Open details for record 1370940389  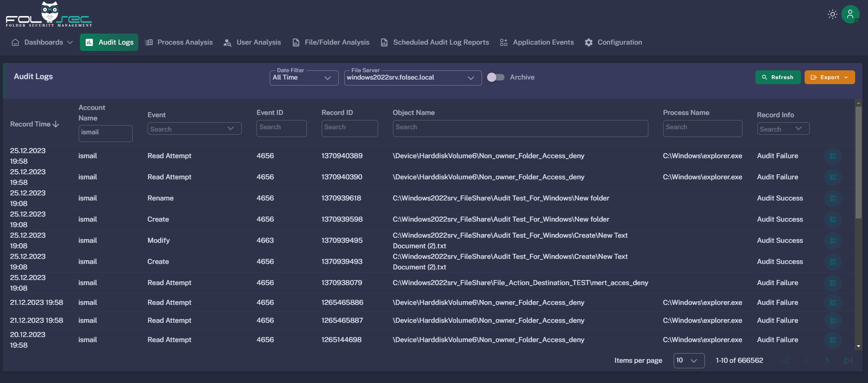833,156
